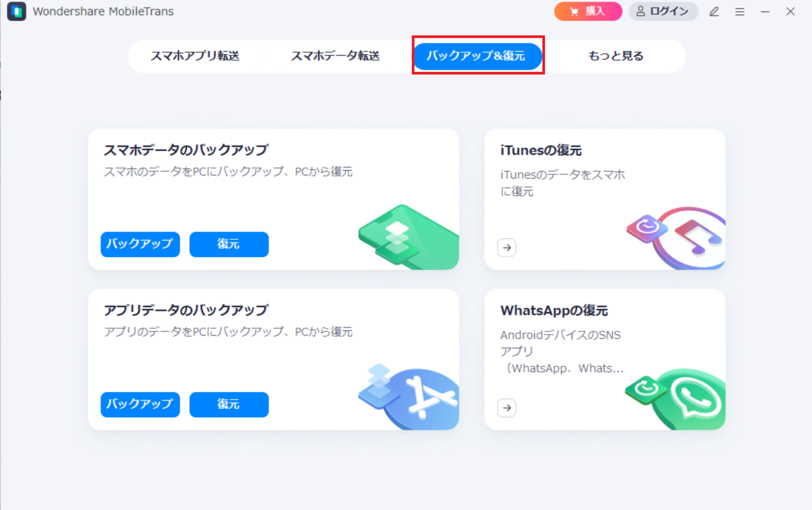The height and width of the screenshot is (510, 812).
Task: Click the ログイン login button
Action: (x=663, y=11)
